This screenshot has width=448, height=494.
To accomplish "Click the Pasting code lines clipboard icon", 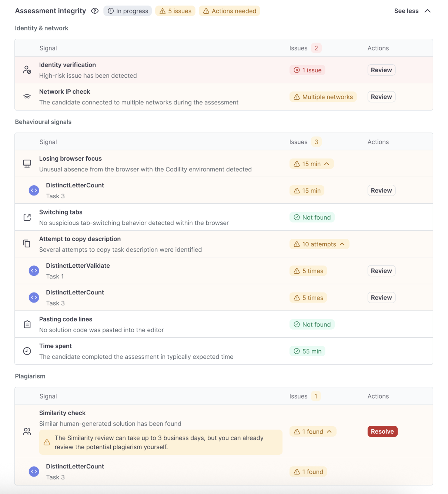I will (27, 324).
